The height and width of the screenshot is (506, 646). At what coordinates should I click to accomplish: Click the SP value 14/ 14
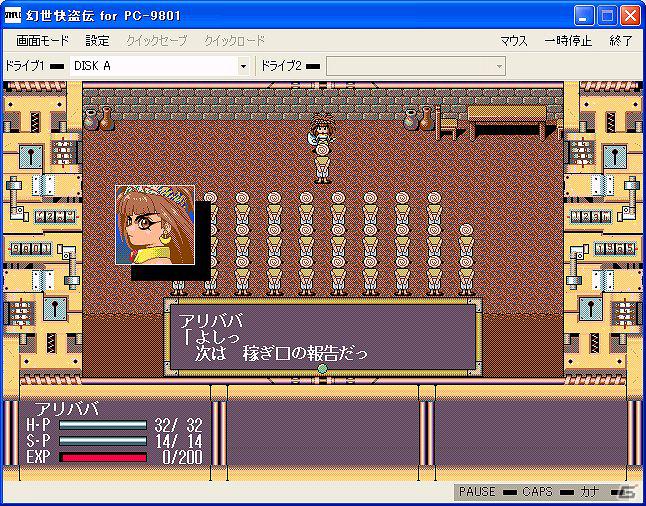(178, 441)
